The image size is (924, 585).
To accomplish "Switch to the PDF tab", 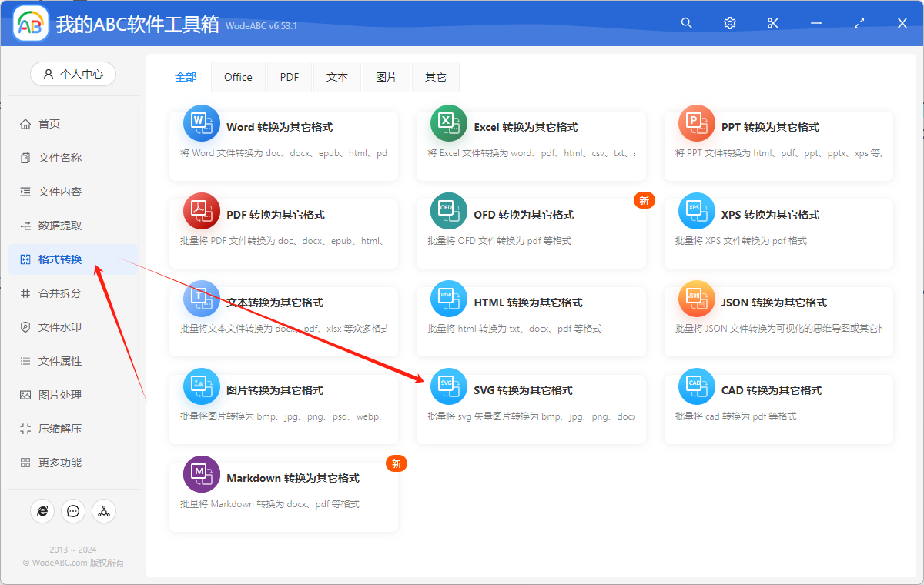I will 290,77.
